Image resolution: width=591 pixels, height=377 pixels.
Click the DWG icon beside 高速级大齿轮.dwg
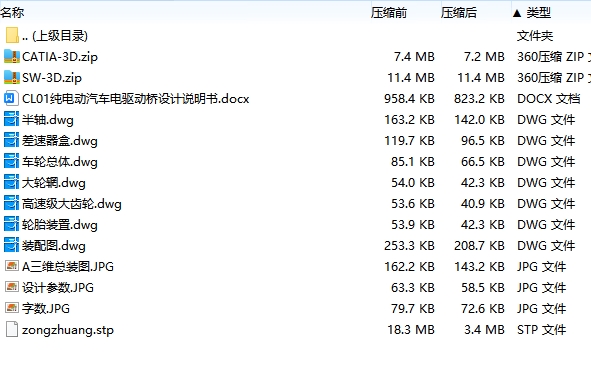(x=11, y=204)
